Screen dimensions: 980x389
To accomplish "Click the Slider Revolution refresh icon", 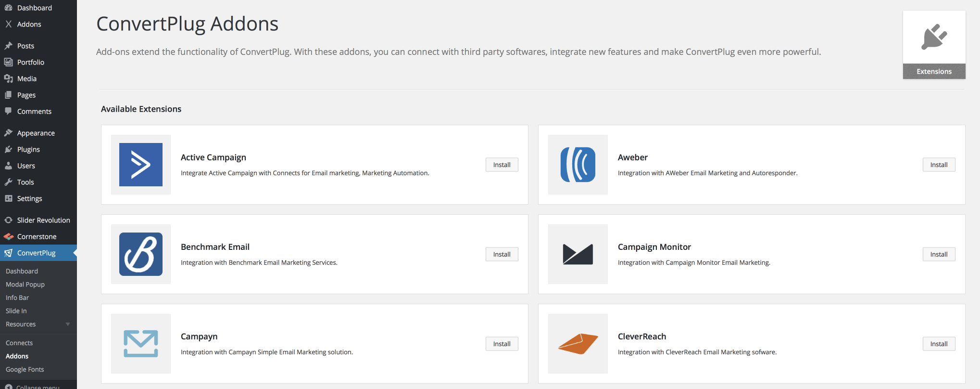I will (8, 220).
